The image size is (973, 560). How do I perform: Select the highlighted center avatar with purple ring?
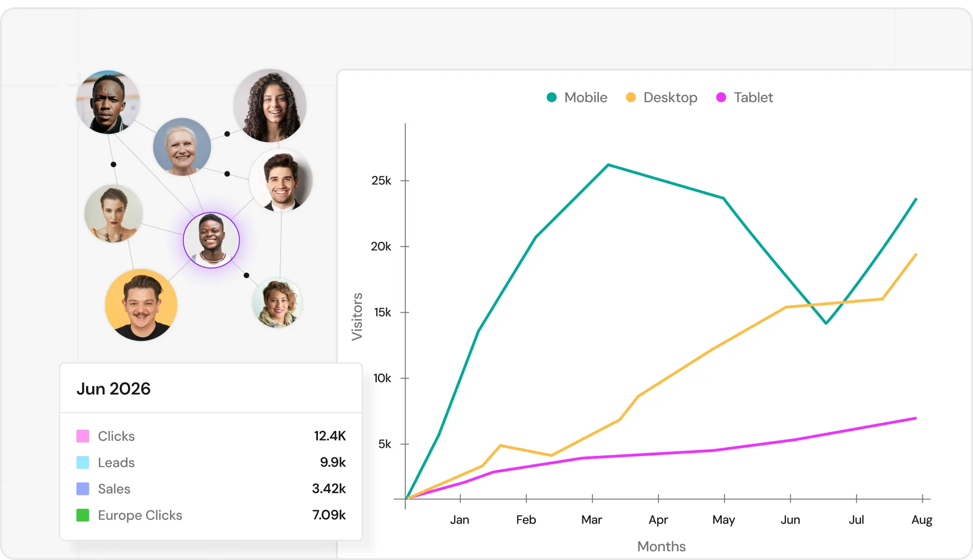211,240
